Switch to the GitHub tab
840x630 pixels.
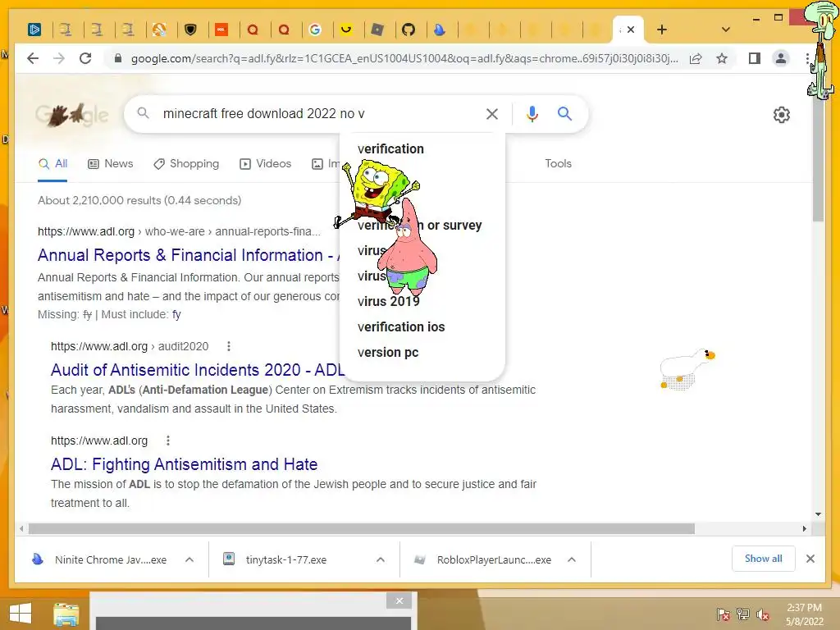click(409, 30)
